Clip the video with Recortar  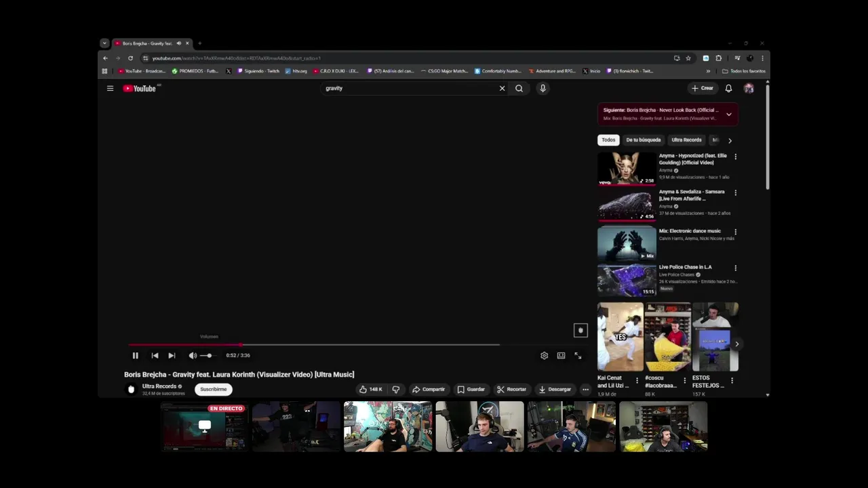point(511,389)
